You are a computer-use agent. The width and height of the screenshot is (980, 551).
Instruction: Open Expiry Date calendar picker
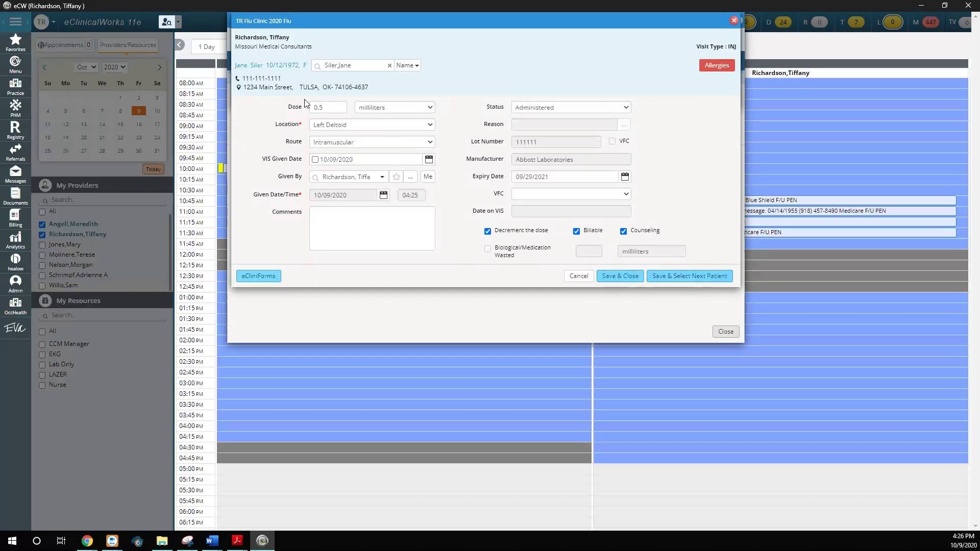point(625,177)
